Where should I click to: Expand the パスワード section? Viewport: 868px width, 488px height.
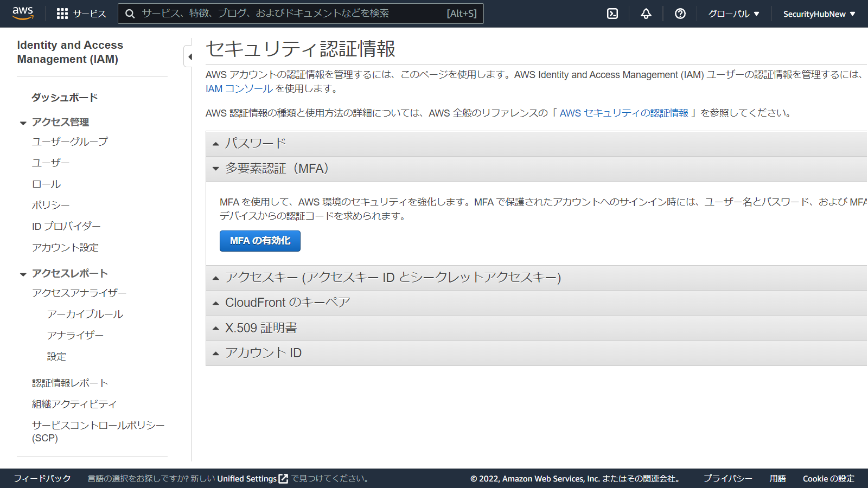256,144
